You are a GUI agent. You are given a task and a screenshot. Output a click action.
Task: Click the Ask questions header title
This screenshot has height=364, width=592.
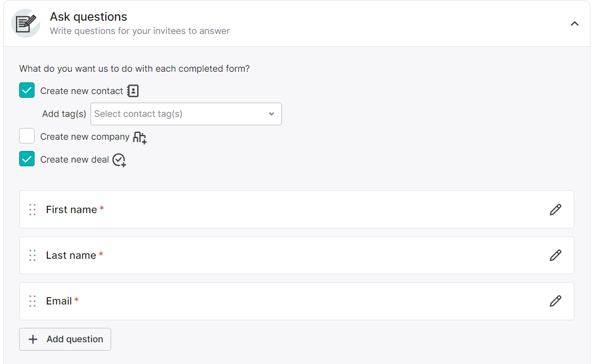(x=88, y=16)
